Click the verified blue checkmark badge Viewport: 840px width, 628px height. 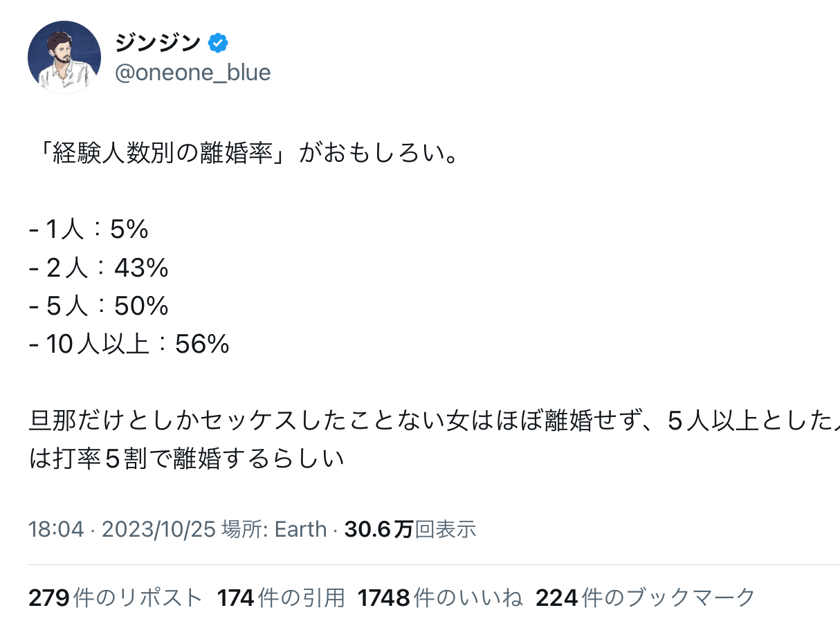coord(218,44)
